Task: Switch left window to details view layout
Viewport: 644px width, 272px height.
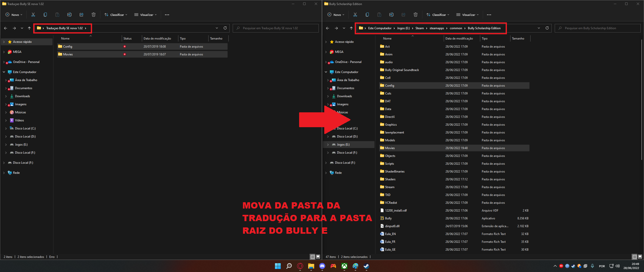Action: click(x=312, y=257)
